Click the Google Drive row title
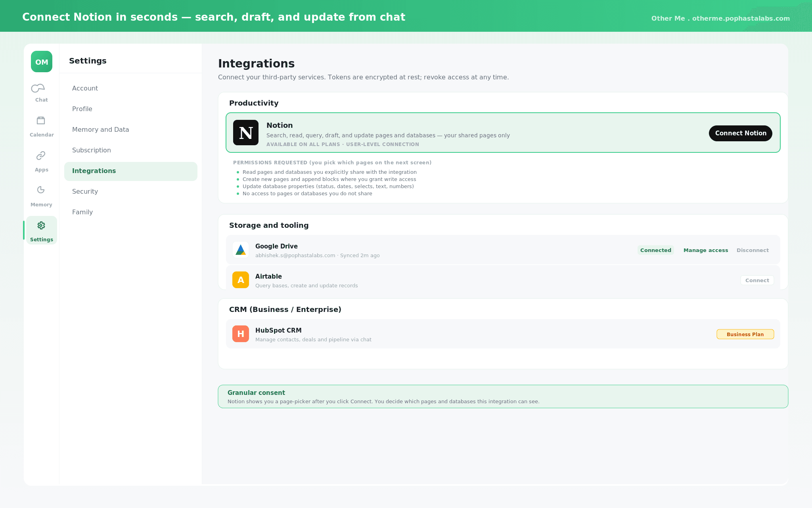Viewport: 812px width, 508px height. [x=276, y=246]
